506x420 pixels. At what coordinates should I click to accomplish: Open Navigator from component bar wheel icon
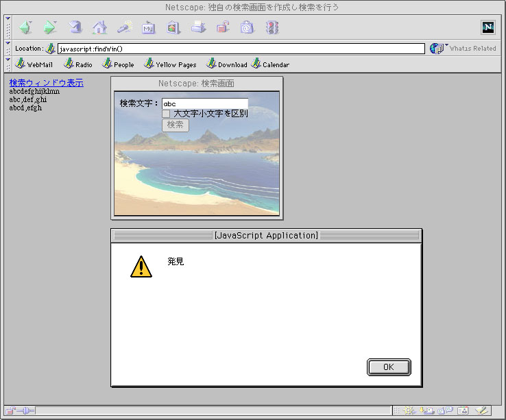pos(409,410)
